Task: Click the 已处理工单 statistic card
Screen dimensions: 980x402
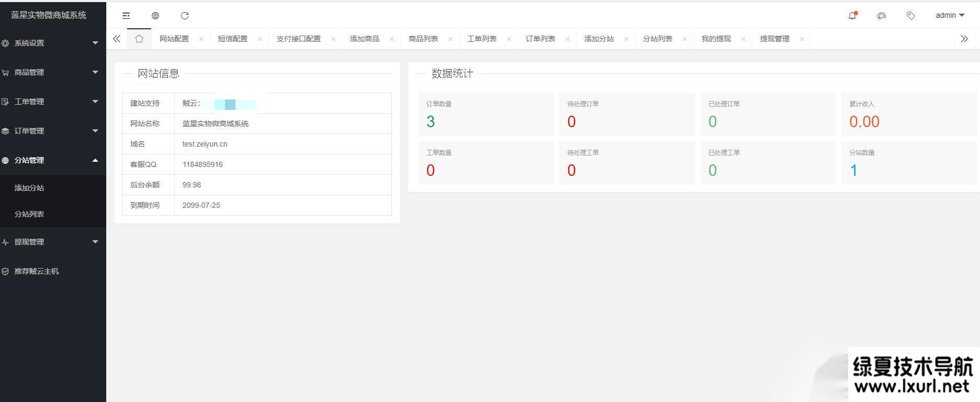Action: [768, 163]
